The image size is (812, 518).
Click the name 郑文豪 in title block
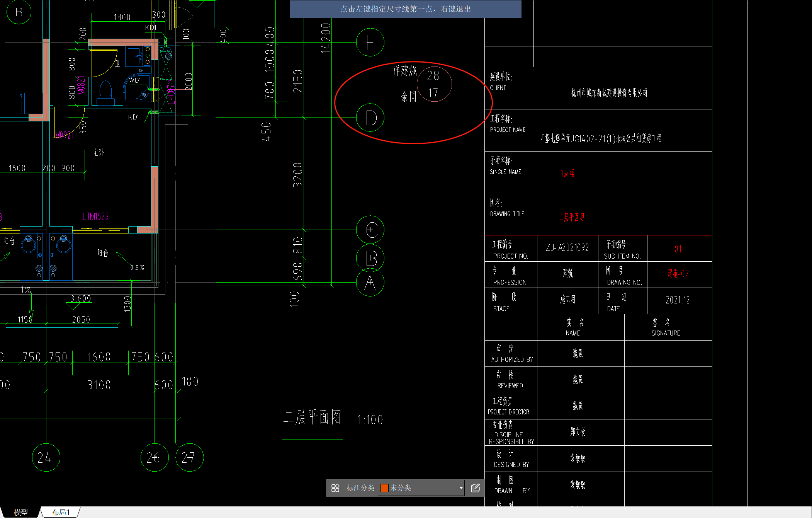pos(578,432)
